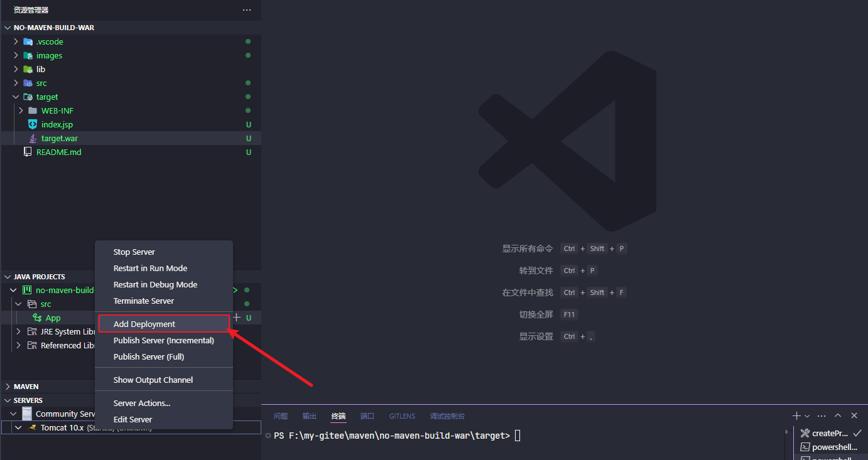Click the new terminal plus icon
This screenshot has width=868, height=460.
(x=796, y=416)
